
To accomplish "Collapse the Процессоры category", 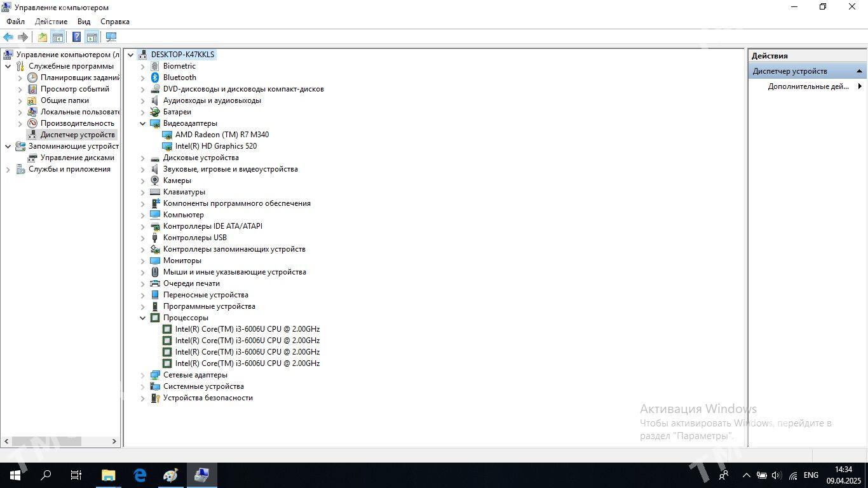I will tap(143, 318).
